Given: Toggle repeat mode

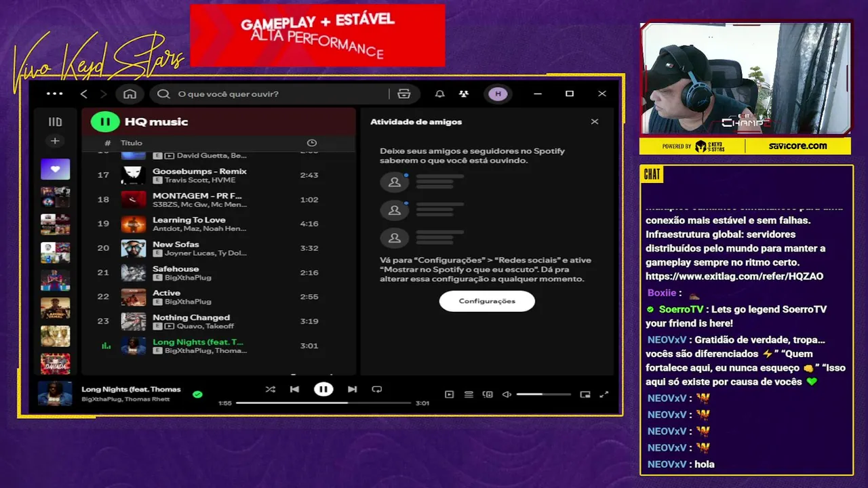Looking at the screenshot, I should pyautogui.click(x=377, y=389).
